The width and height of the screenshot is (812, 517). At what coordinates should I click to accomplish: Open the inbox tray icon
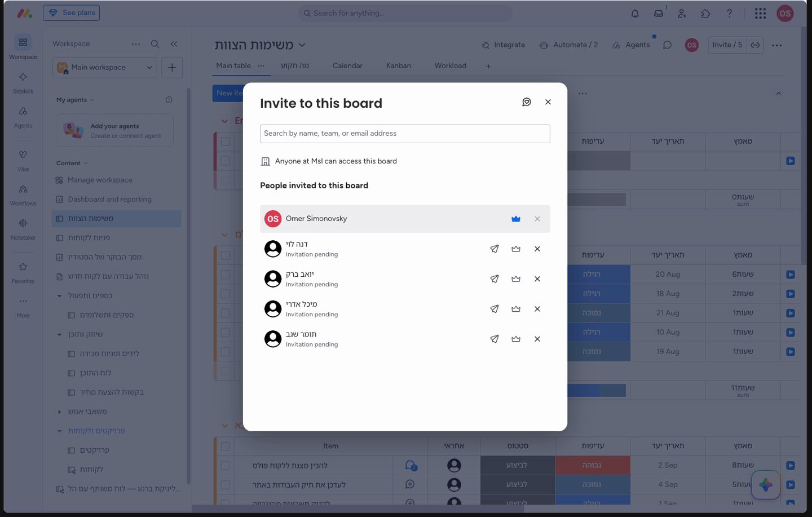click(x=659, y=14)
